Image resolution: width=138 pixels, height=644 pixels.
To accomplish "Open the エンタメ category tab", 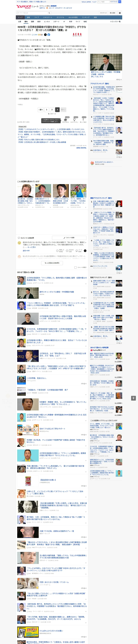I will click(x=47, y=21).
